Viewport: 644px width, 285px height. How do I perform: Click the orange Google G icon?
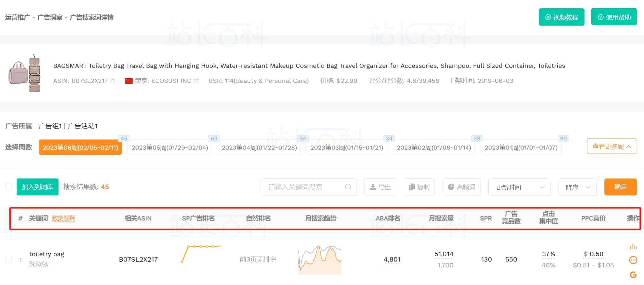coord(633,274)
